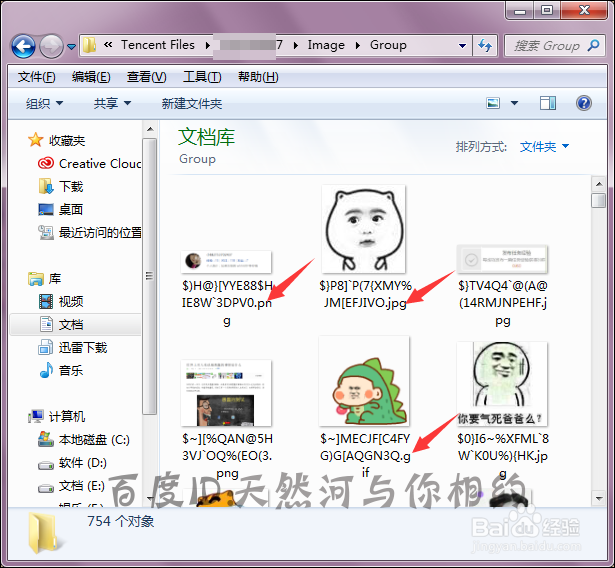Click the Image breadcrumb in address bar

[x=326, y=45]
